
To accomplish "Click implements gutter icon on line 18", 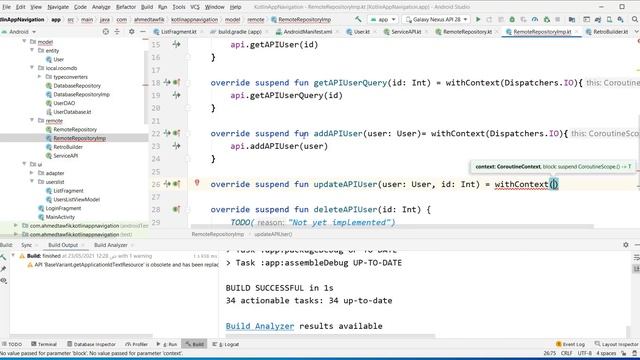I will point(177,82).
